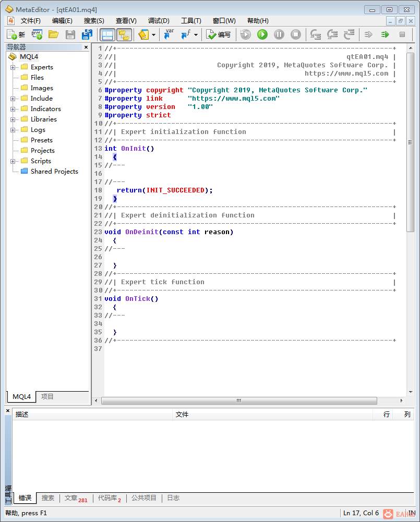The image size is (420, 522).
Task: Click the 文件 column header
Action: point(272,415)
